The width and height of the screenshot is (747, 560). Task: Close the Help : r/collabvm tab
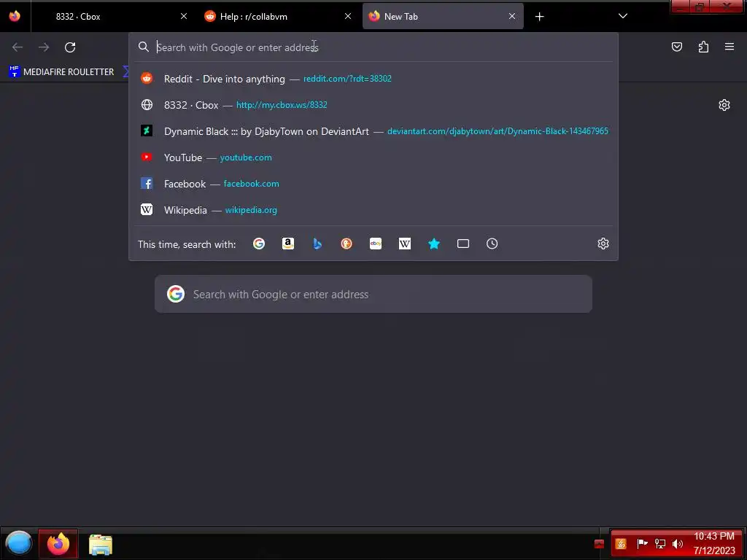[x=348, y=16]
